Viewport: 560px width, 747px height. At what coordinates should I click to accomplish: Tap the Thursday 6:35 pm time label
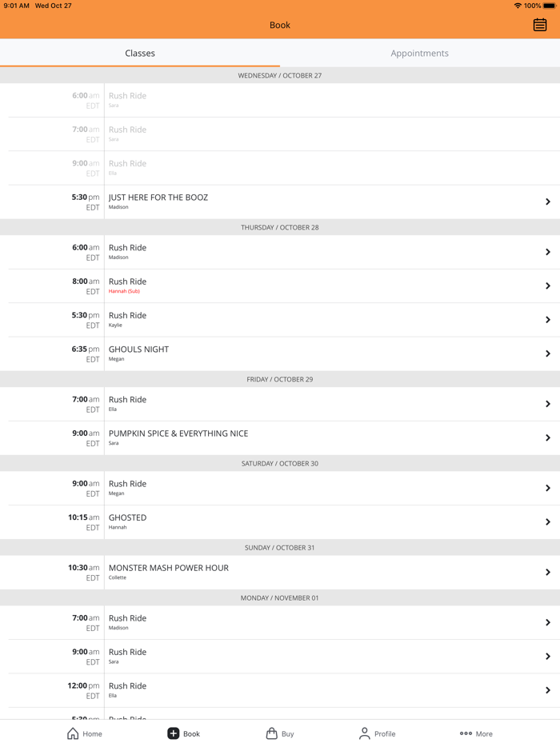point(85,350)
